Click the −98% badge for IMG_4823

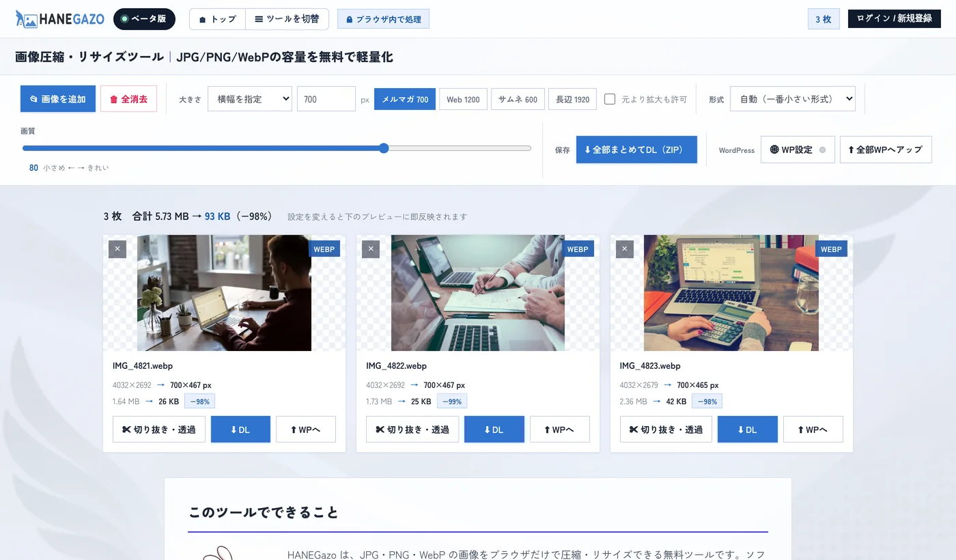[707, 402]
